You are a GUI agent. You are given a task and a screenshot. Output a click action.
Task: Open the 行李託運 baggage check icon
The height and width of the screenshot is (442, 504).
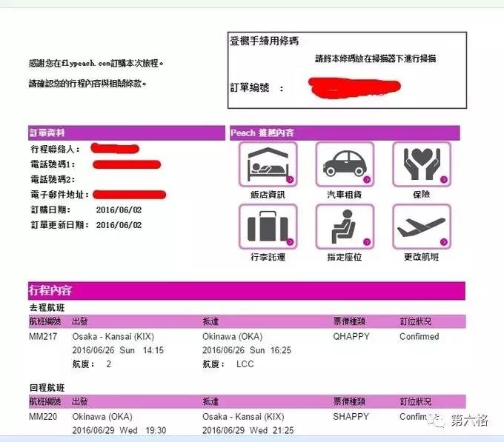coord(268,227)
